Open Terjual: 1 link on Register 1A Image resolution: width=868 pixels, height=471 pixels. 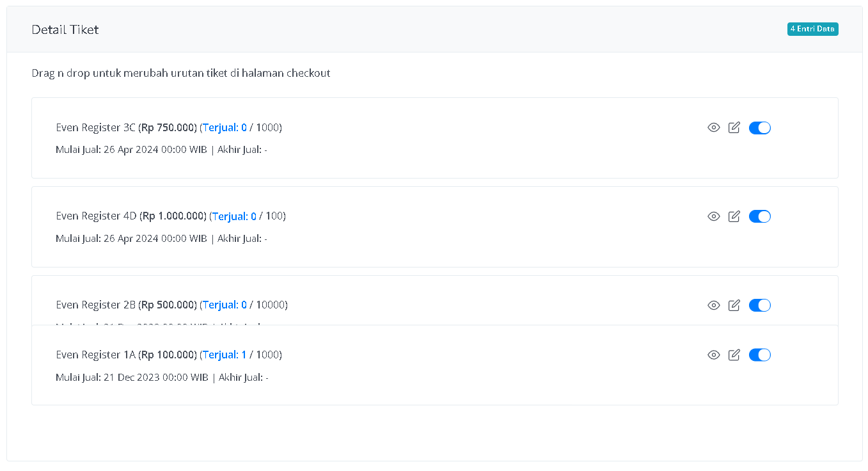(x=225, y=355)
